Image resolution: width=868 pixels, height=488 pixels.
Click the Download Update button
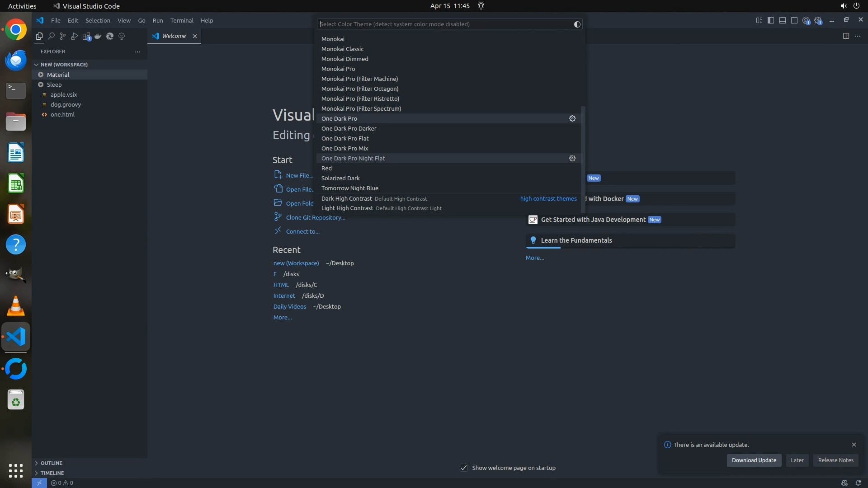pos(754,460)
